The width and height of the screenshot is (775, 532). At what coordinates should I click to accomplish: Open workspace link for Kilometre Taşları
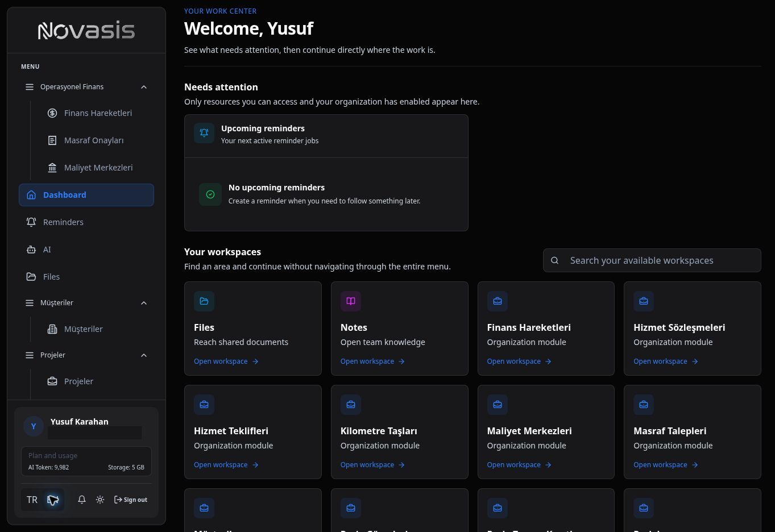[x=372, y=465]
